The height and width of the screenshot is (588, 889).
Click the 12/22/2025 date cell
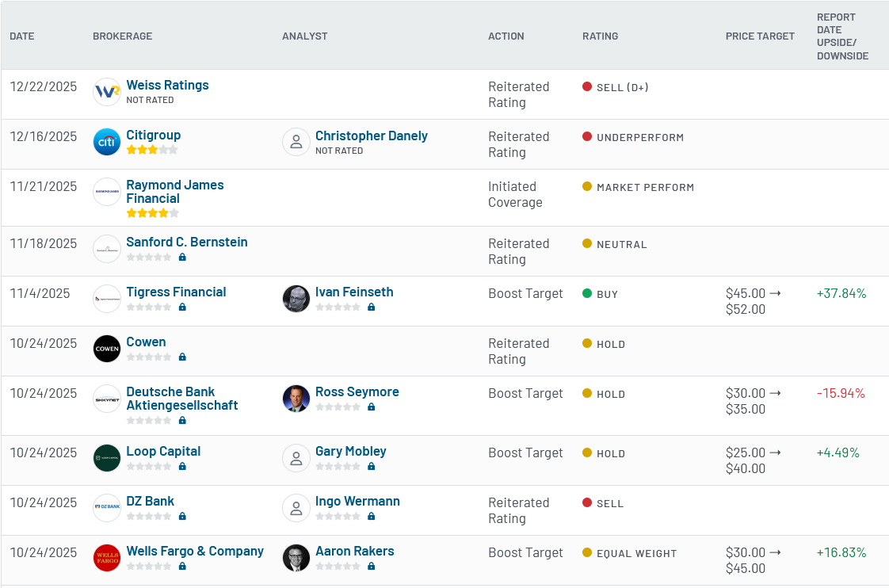(x=43, y=86)
